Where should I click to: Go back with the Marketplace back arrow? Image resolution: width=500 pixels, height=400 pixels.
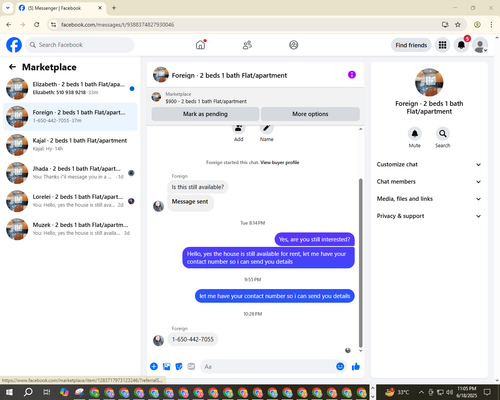tap(12, 67)
